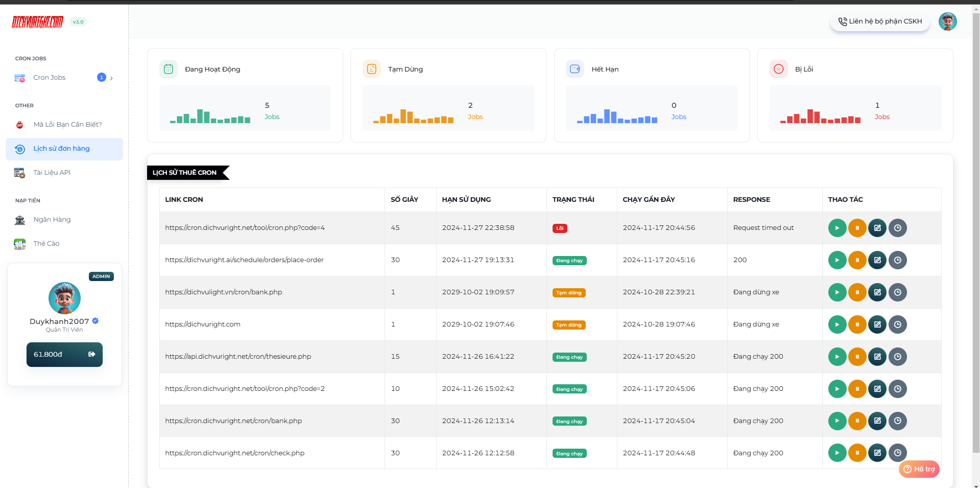Click the red Lỗi status badge
The height and width of the screenshot is (488, 980).
(560, 228)
